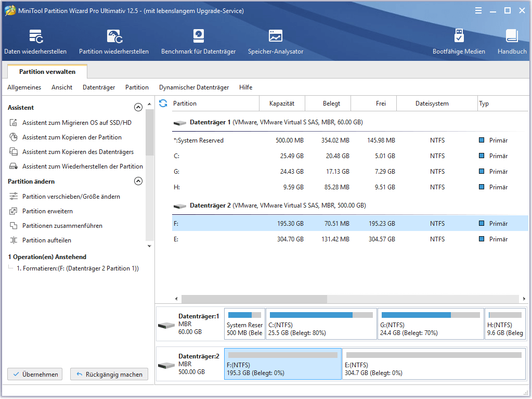Viewport: 532px width, 399px height.
Task: Select the Partition verwalten tab
Action: coord(47,72)
